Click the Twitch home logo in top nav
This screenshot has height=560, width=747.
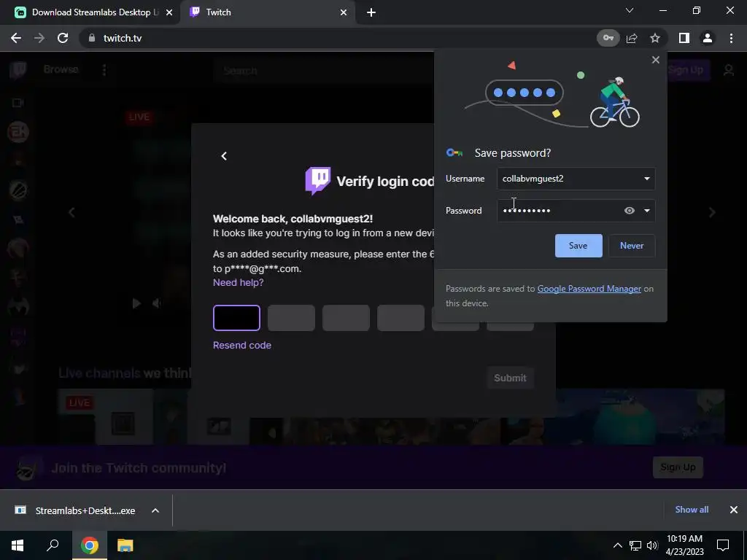pos(18,70)
